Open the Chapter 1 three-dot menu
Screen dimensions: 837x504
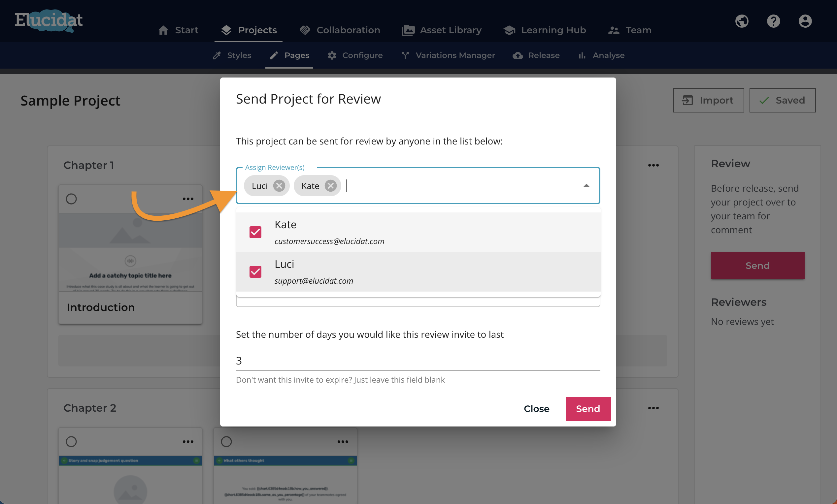tap(653, 165)
